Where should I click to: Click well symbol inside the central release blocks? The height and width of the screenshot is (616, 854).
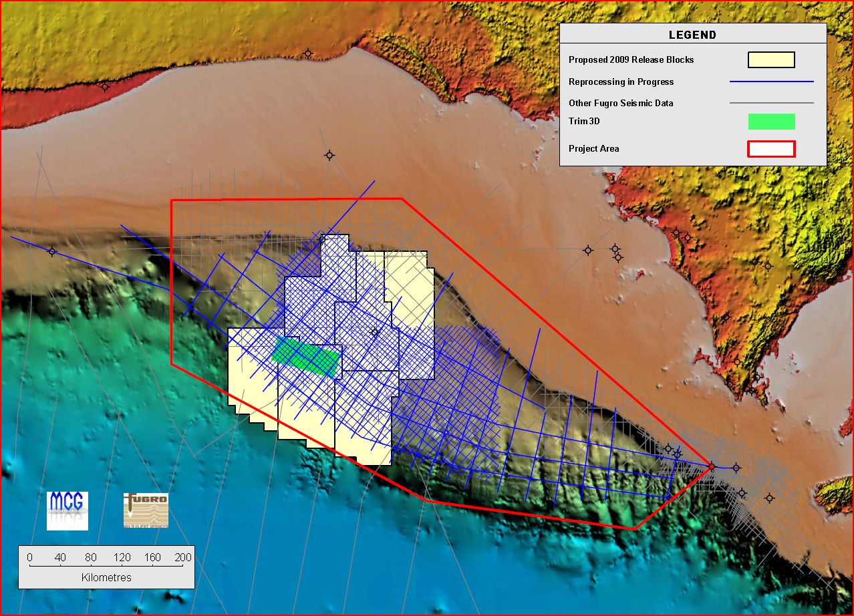point(375,331)
